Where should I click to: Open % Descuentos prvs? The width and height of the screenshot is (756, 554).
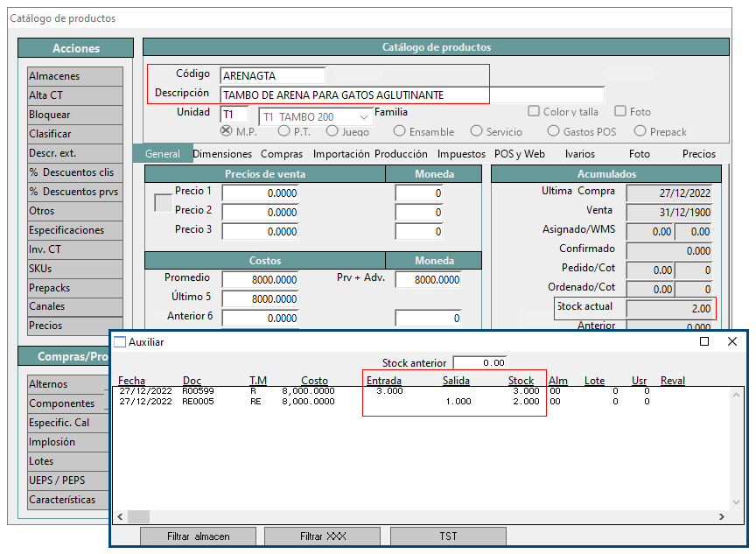(x=75, y=192)
